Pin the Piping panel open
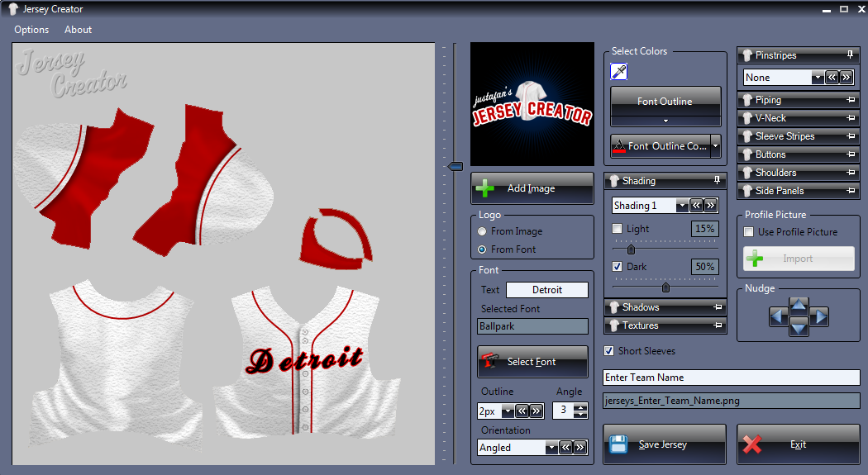 850,100
